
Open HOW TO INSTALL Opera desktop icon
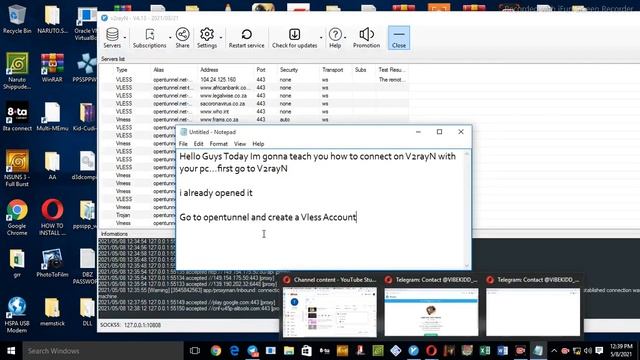pyautogui.click(x=52, y=217)
